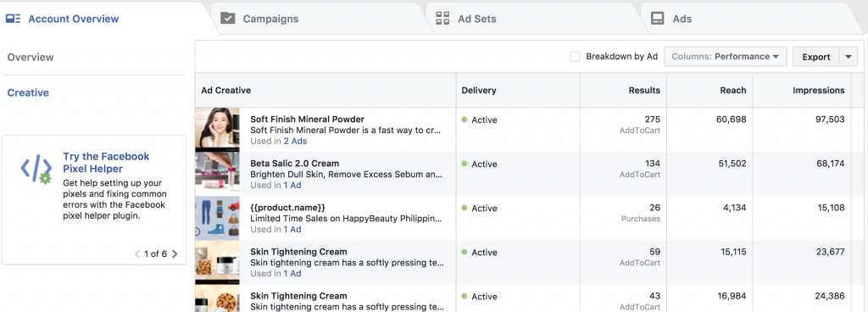Click the Beta Salic 2.0 Cream title
Image resolution: width=868 pixels, height=312 pixels.
click(x=294, y=163)
